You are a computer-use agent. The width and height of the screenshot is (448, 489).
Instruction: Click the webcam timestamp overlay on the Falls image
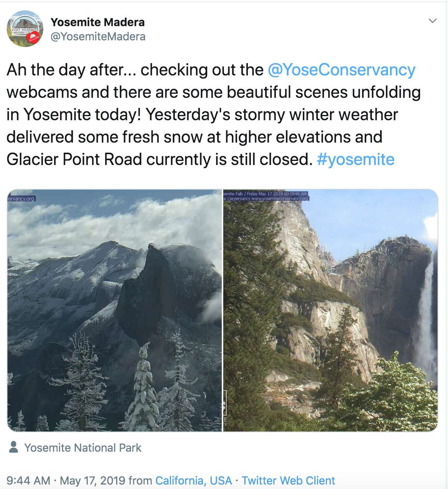click(265, 194)
